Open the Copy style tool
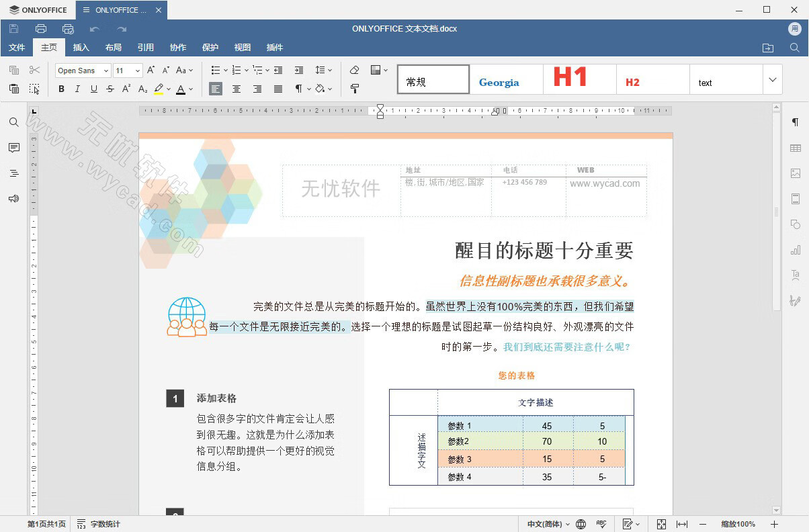This screenshot has width=809, height=532. point(354,88)
